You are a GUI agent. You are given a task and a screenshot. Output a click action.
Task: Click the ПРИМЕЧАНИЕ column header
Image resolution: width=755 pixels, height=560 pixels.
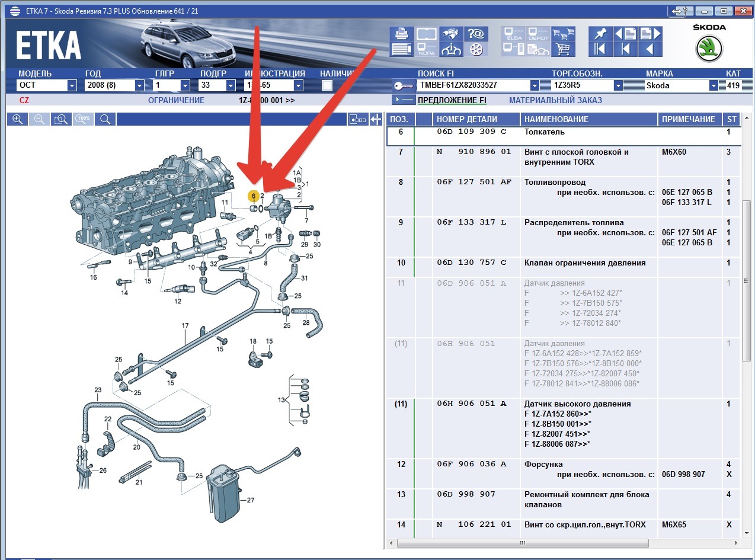pos(690,119)
